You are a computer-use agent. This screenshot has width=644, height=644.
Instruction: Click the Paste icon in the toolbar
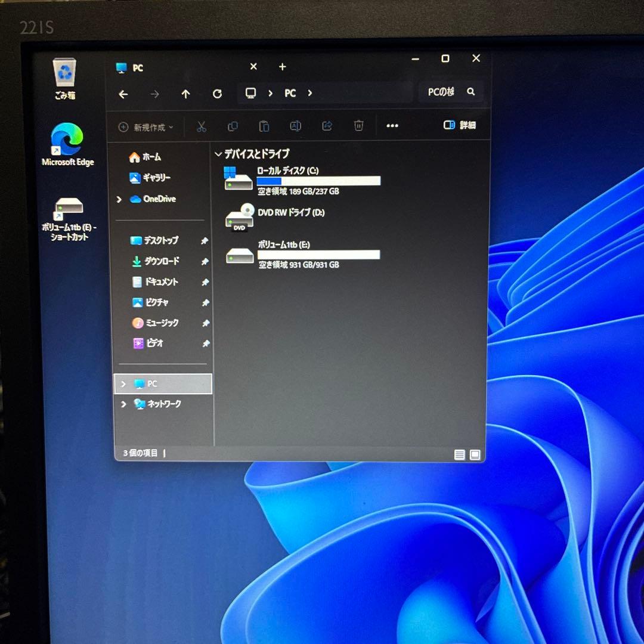(264, 126)
